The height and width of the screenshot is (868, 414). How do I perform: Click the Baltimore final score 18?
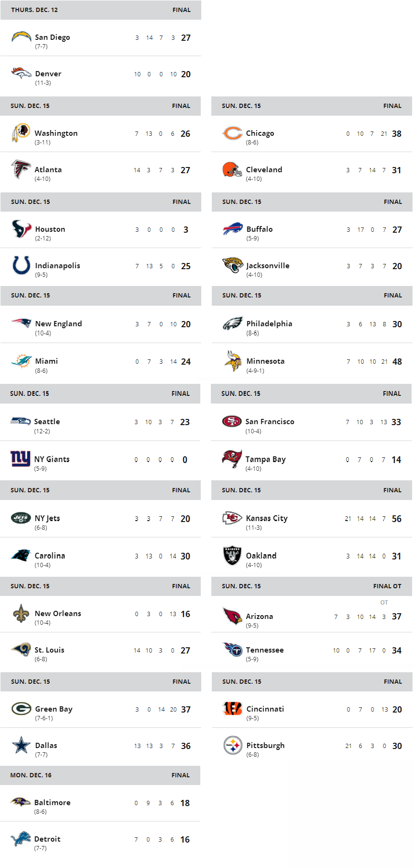[x=185, y=803]
